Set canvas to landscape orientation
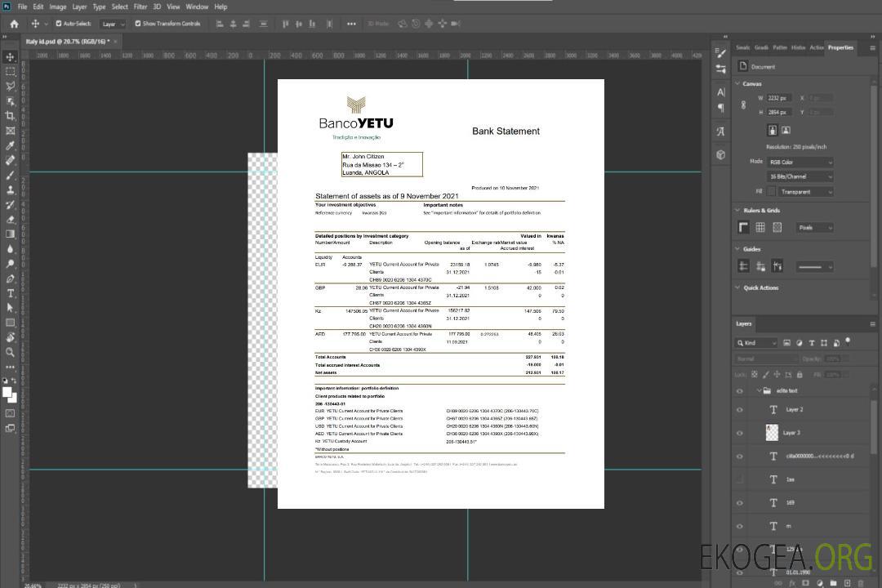This screenshot has width=882, height=588. click(x=786, y=130)
